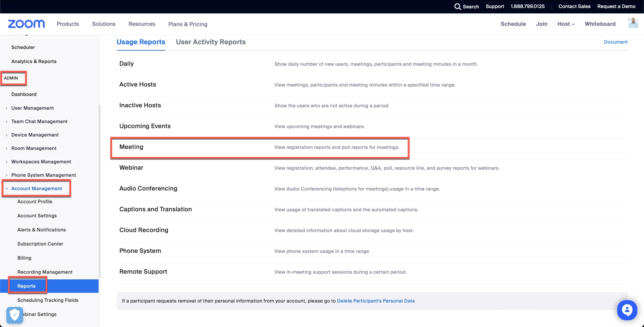Open the Phone System report
This screenshot has height=327, width=644.
pos(140,251)
